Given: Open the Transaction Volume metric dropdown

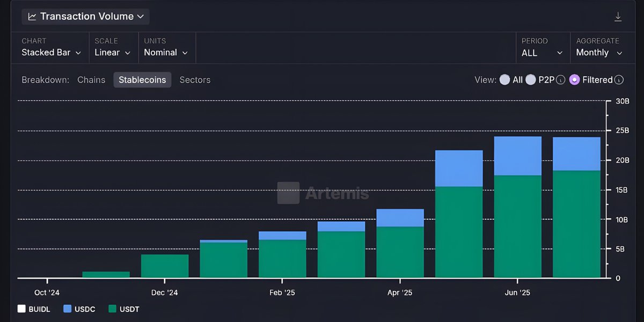Looking at the screenshot, I should [x=86, y=17].
